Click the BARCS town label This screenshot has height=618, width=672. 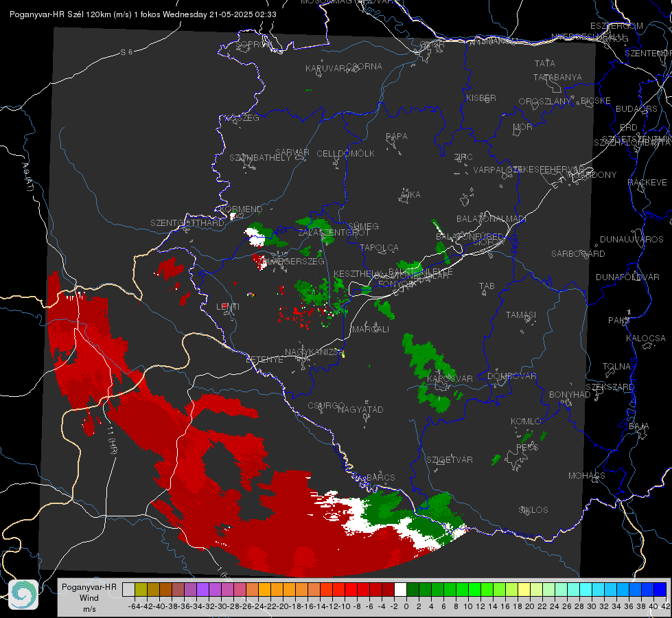click(380, 477)
